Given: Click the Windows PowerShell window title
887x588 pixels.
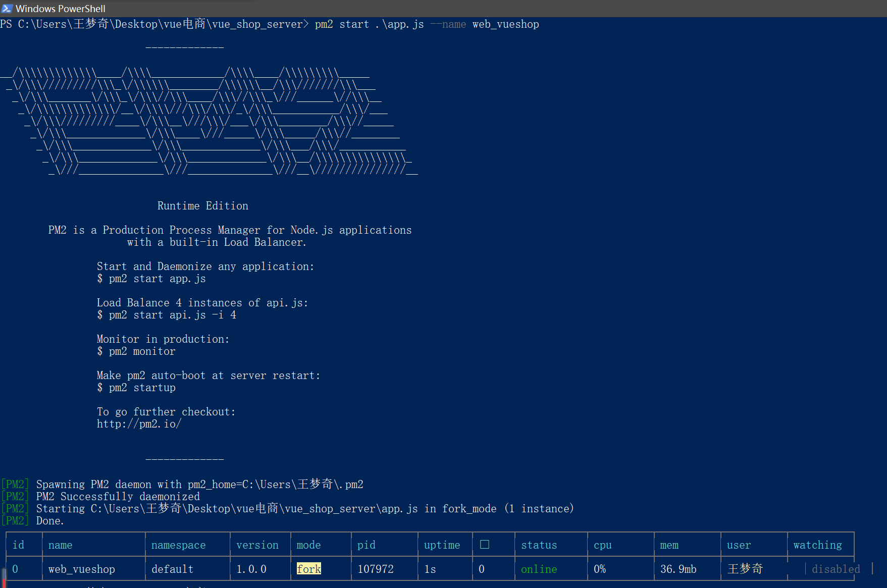Looking at the screenshot, I should 61,9.
